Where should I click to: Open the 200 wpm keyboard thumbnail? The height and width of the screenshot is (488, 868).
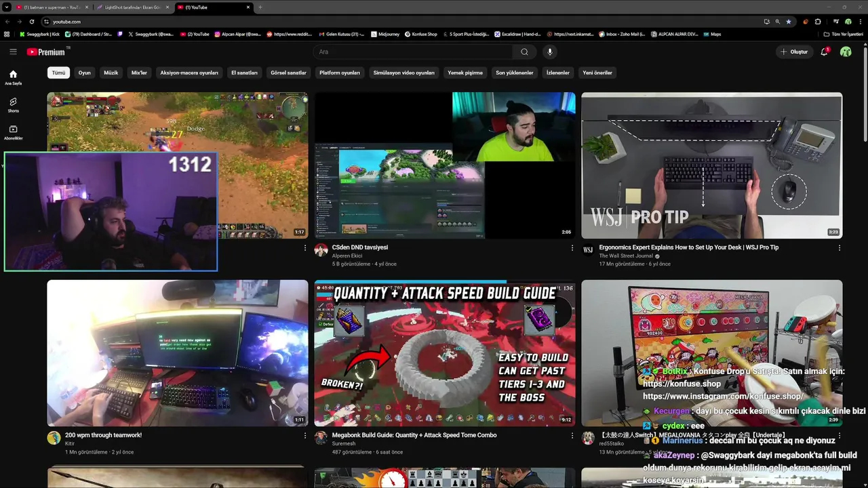coord(177,353)
